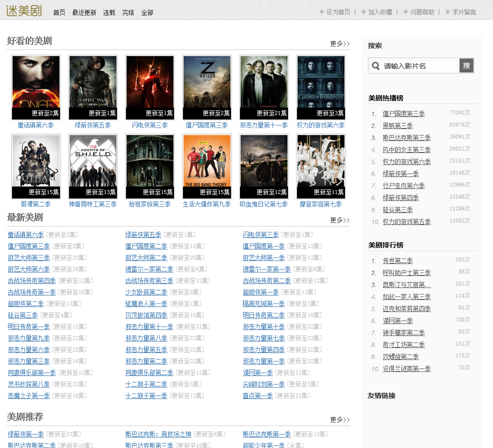Open 厨艺大师第三季 in latest list
This screenshot has height=448, width=493.
click(29, 258)
